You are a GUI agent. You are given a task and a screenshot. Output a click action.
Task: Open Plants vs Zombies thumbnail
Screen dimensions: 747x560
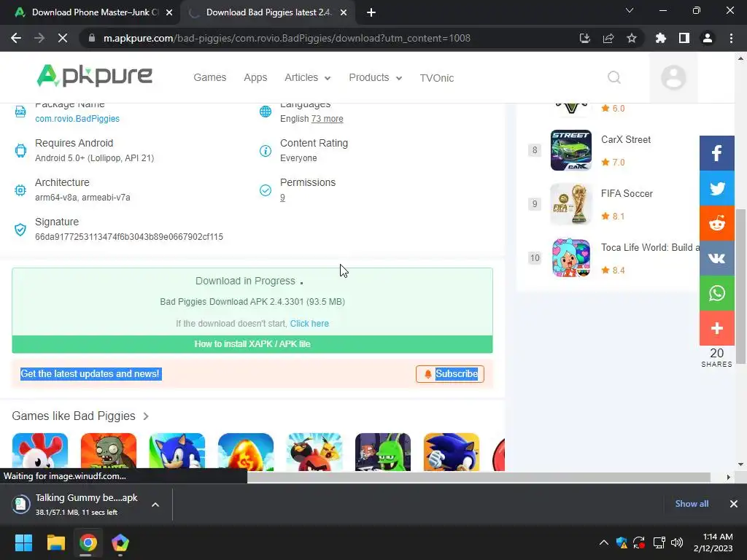click(109, 452)
